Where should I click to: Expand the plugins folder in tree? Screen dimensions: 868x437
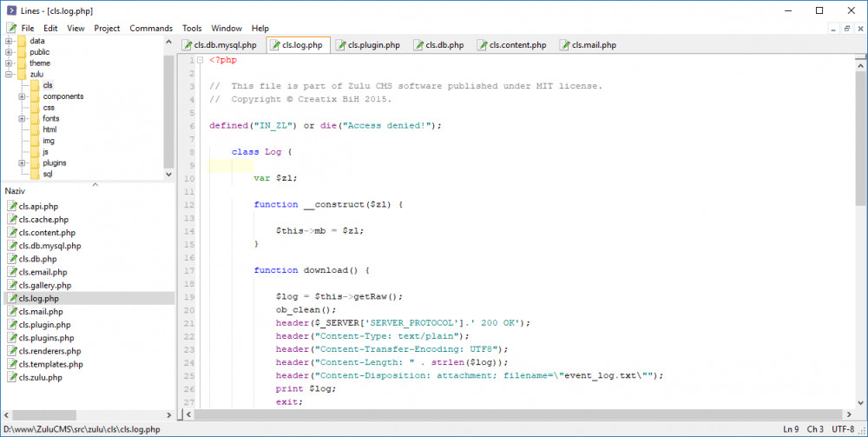pyautogui.click(x=22, y=163)
